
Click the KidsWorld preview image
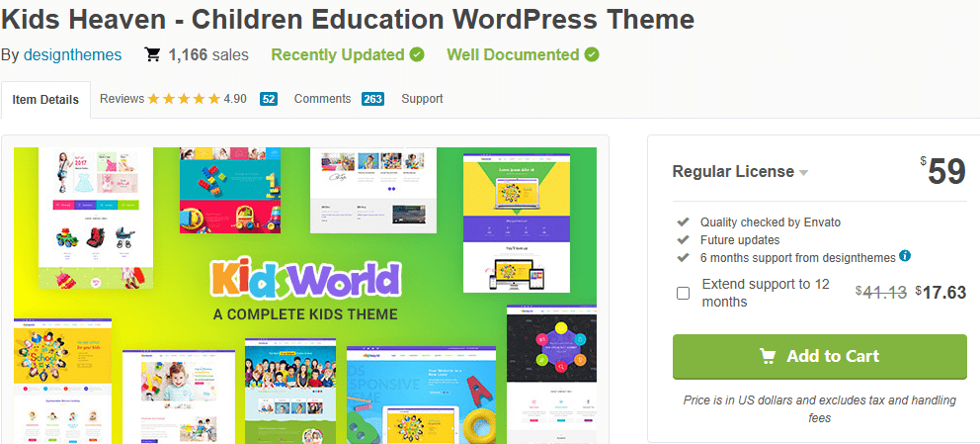coord(305,295)
